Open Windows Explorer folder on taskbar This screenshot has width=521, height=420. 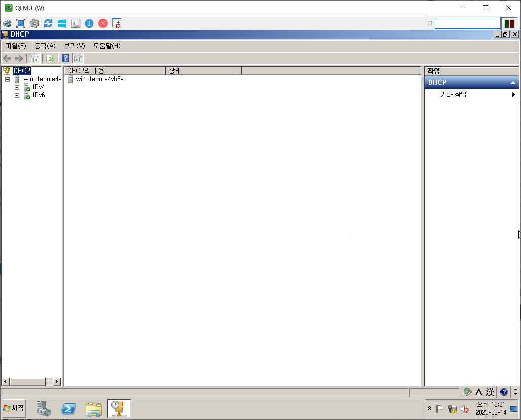click(x=94, y=409)
